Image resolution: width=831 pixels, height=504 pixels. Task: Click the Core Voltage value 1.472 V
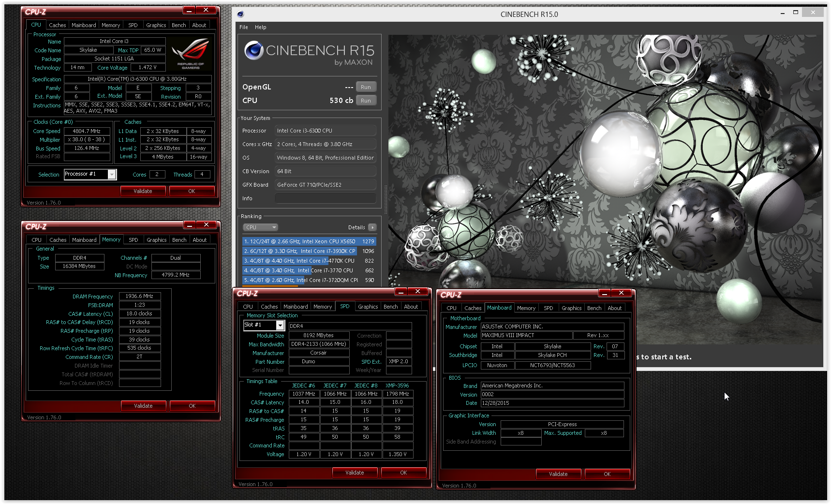pyautogui.click(x=148, y=68)
